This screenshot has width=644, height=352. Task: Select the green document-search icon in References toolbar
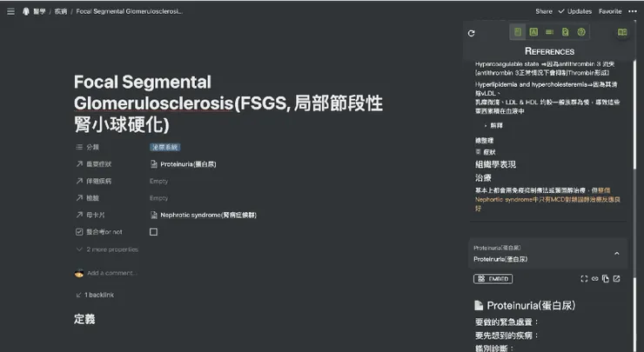[565, 32]
